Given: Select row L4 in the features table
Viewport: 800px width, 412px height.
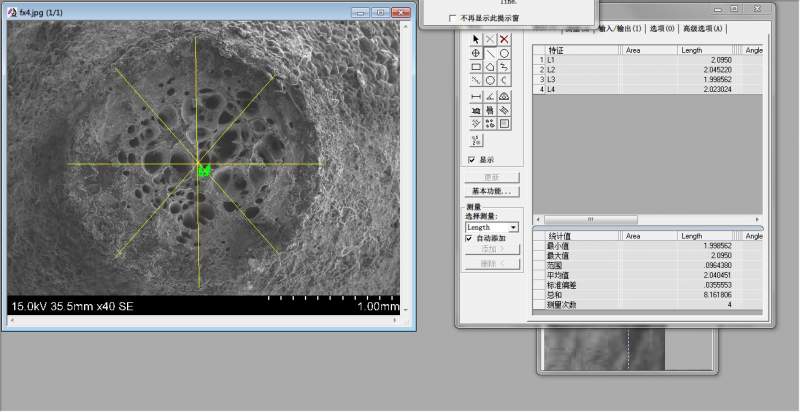Looking at the screenshot, I should pos(648,89).
